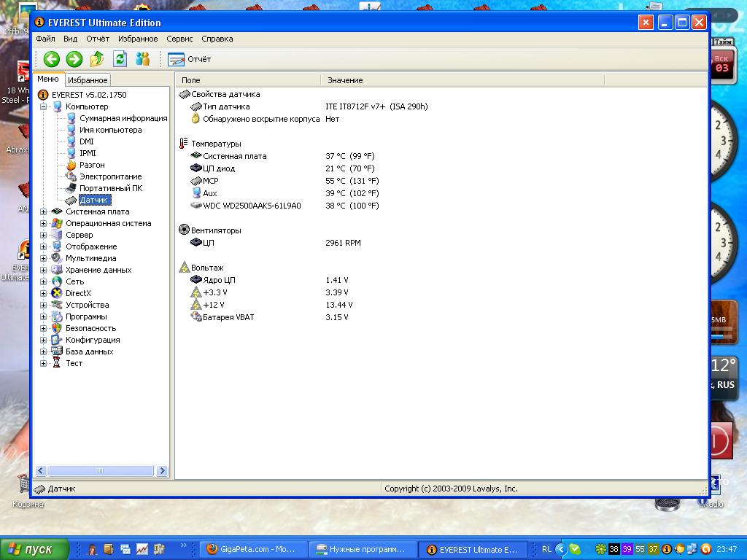
Task: Click the Refresh toolbar icon
Action: tap(120, 59)
